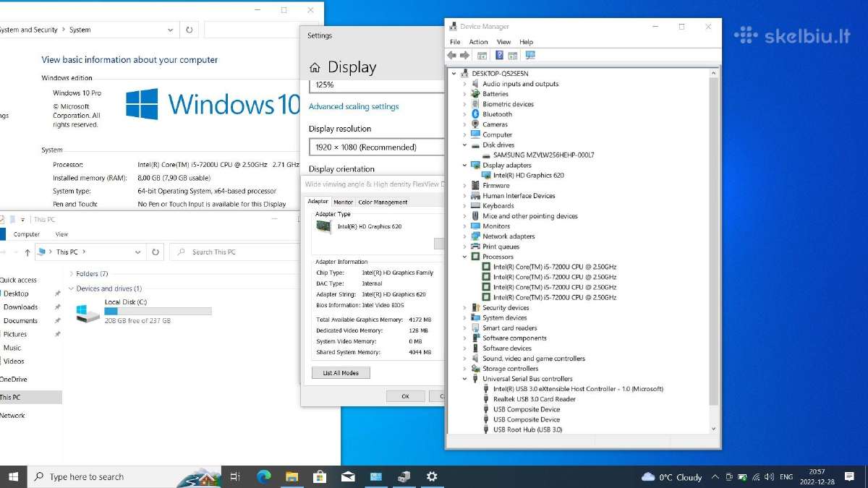This screenshot has width=868, height=488.
Task: Click the taskbar clock showing 20:57
Action: coord(817,476)
